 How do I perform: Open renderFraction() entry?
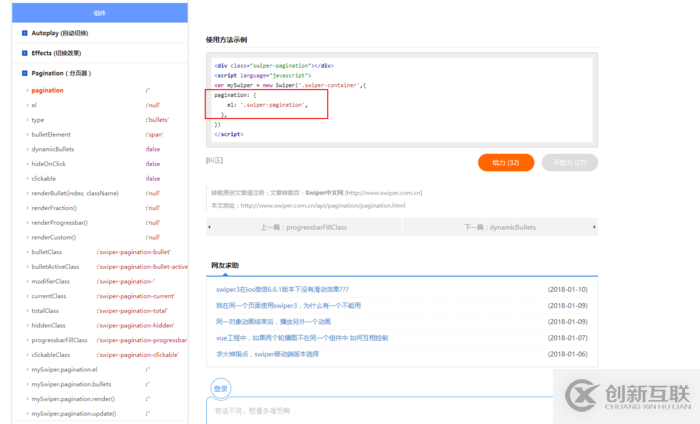click(54, 208)
